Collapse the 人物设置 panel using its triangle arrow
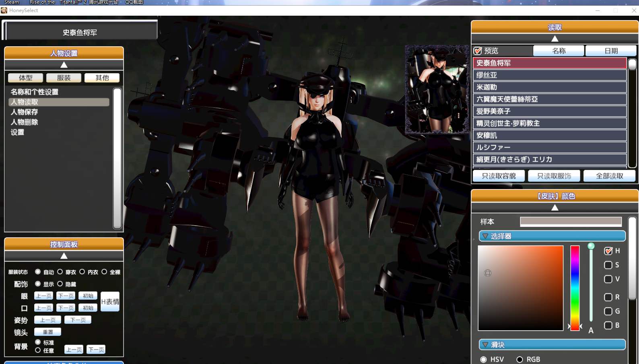This screenshot has width=639, height=364. [x=64, y=65]
